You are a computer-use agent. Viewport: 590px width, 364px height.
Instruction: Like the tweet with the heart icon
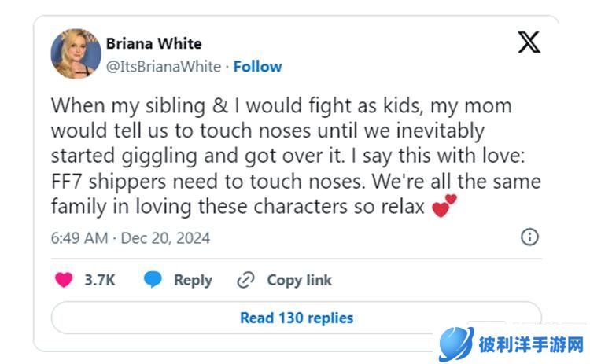point(64,280)
